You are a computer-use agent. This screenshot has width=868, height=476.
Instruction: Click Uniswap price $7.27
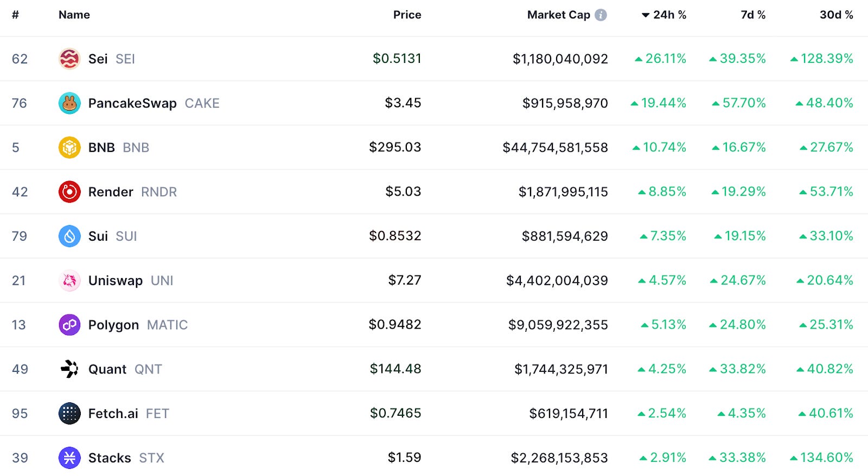coord(405,280)
